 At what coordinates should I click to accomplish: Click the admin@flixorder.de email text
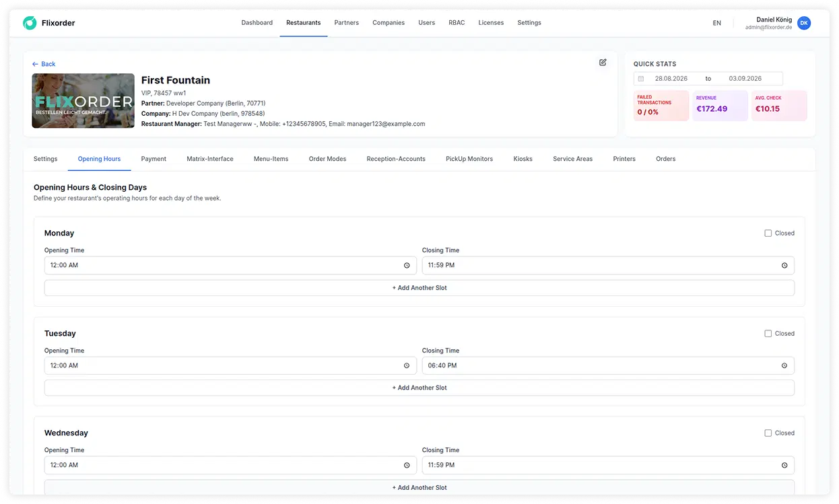769,28
